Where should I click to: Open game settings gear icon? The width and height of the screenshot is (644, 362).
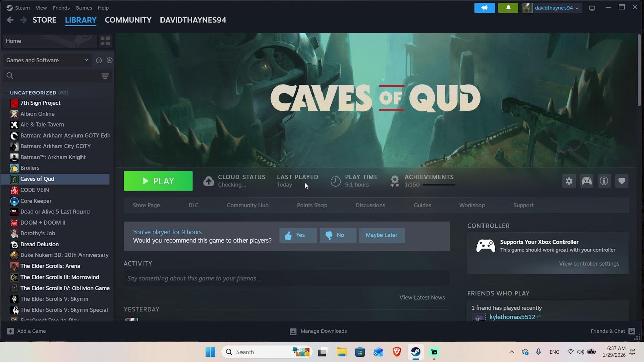coord(569,181)
